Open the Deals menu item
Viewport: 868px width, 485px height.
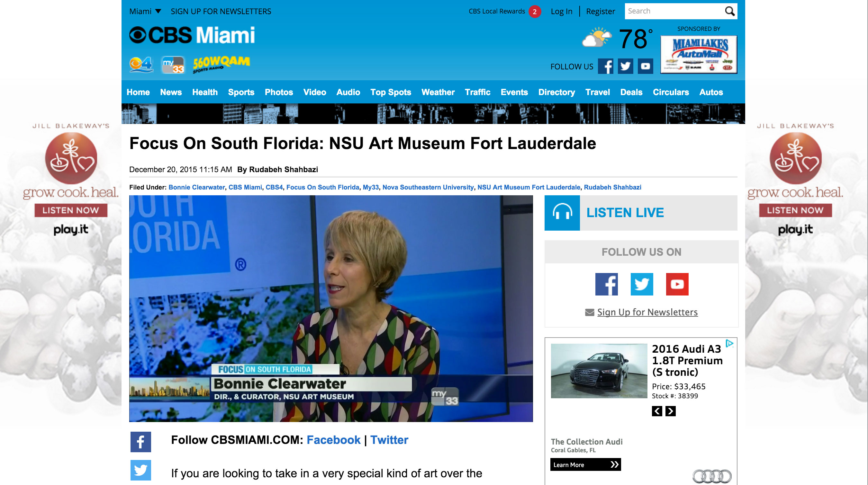[x=631, y=92]
